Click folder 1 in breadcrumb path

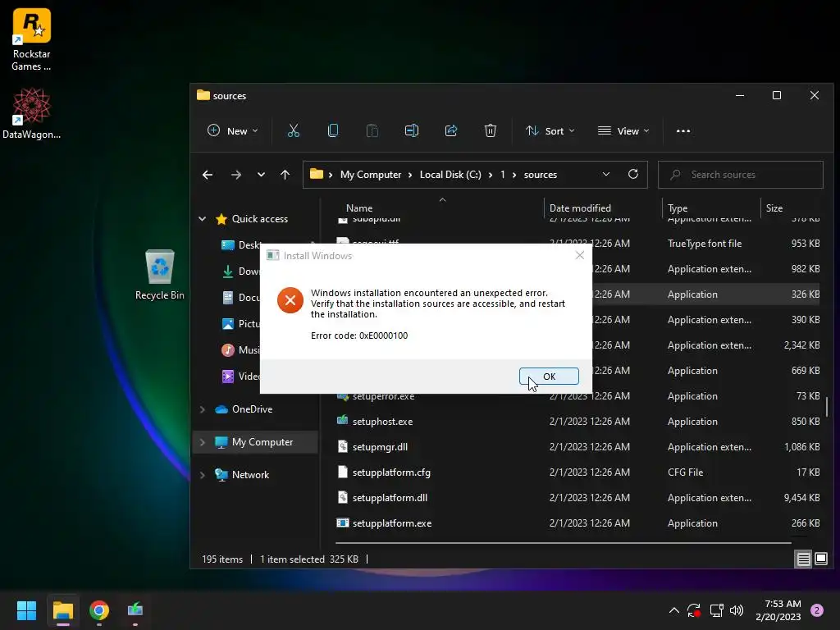click(503, 175)
